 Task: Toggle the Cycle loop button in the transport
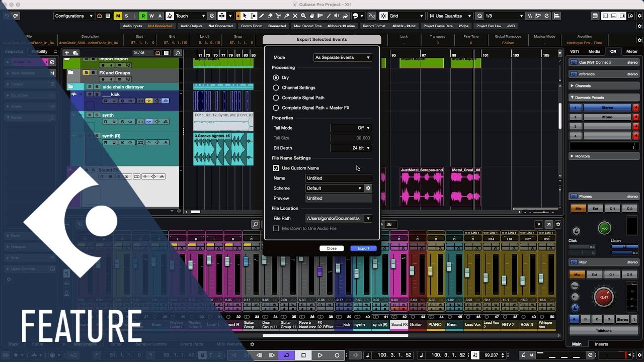coord(286,355)
